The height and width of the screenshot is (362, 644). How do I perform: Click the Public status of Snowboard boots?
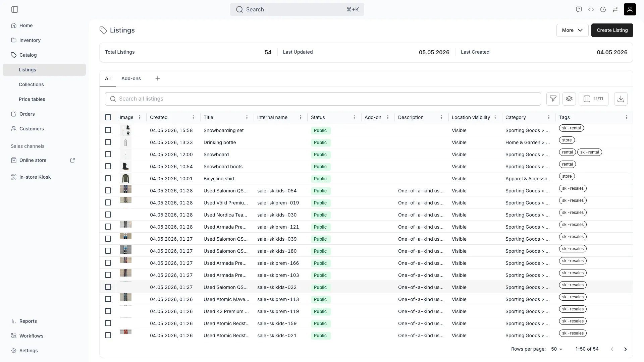pos(320,167)
